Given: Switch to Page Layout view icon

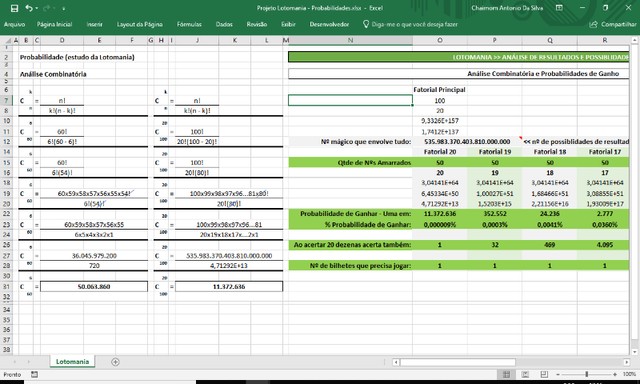Looking at the screenshot, I should [525, 374].
